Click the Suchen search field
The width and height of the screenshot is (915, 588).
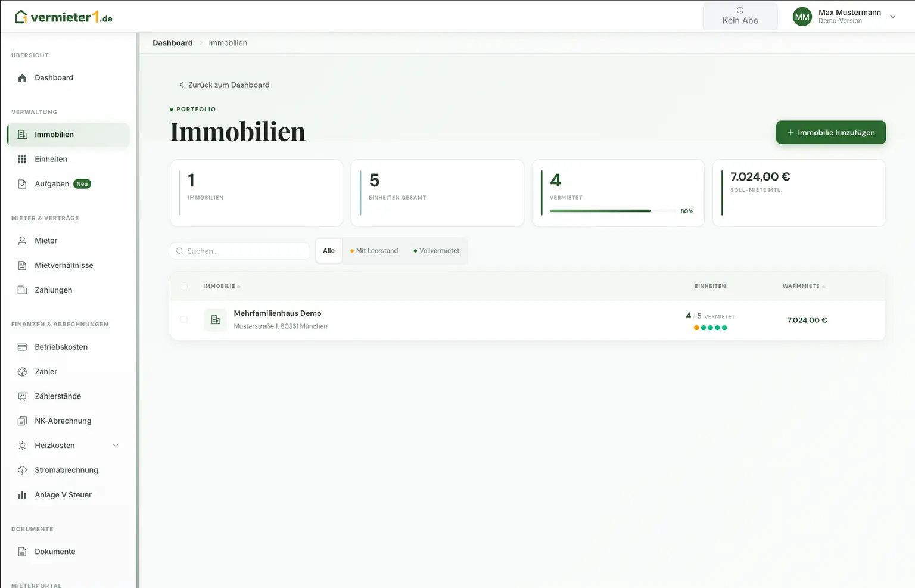pos(239,251)
